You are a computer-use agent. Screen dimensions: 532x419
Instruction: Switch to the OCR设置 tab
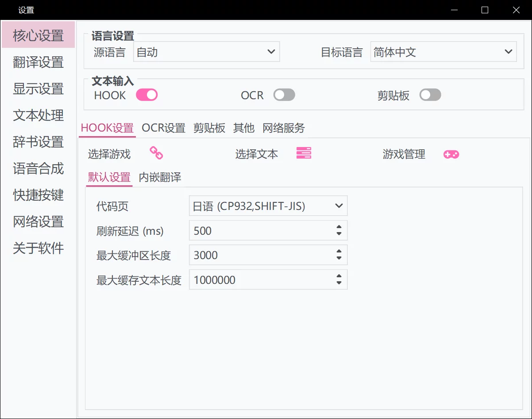(163, 128)
